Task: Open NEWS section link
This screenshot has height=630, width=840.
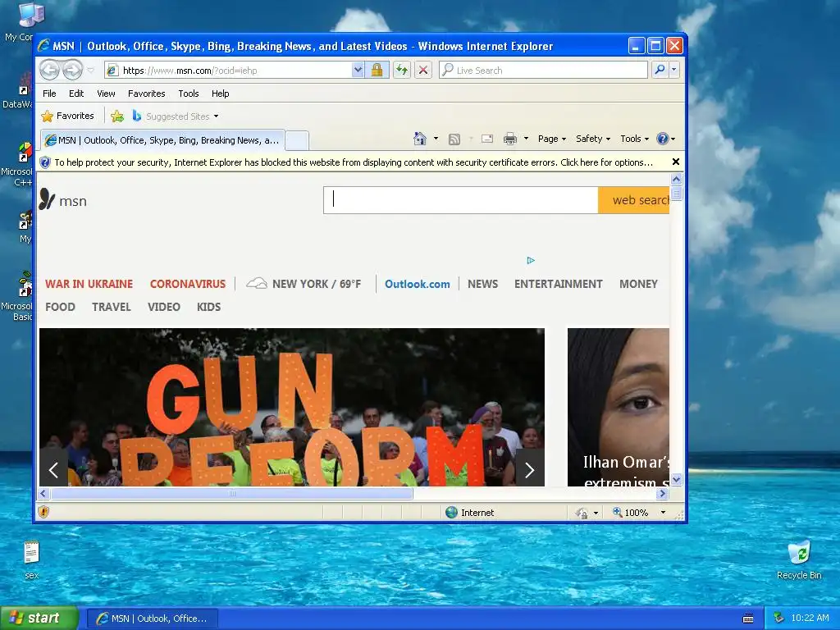Action: 482,284
